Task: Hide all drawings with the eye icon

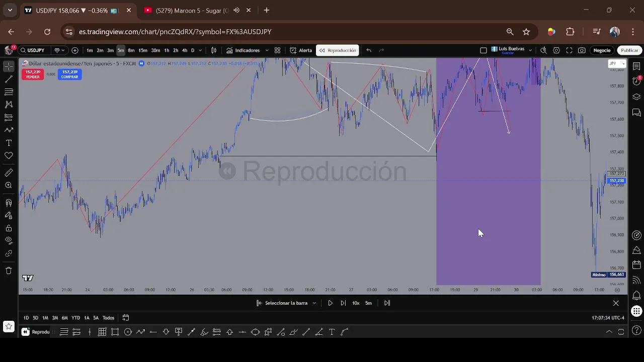Action: [x=9, y=241]
